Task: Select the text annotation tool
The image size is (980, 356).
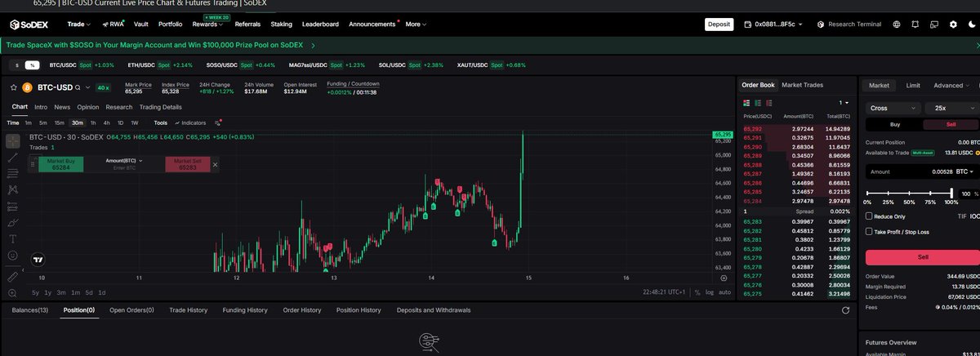Action: [x=13, y=239]
